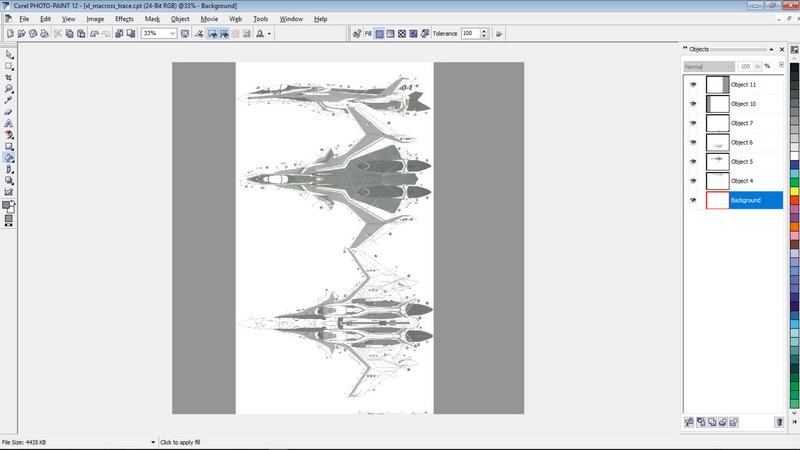Viewport: 800px width, 450px height.
Task: Select the Object Pick tool
Action: click(9, 53)
